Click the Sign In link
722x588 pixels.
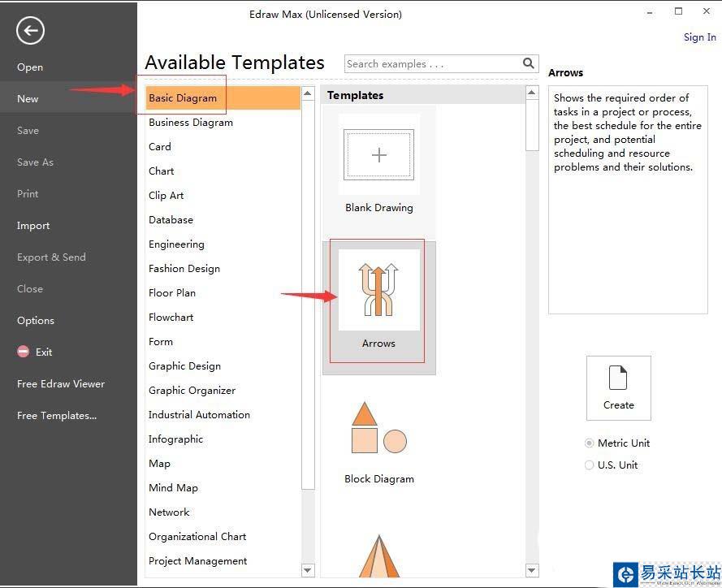tap(699, 37)
